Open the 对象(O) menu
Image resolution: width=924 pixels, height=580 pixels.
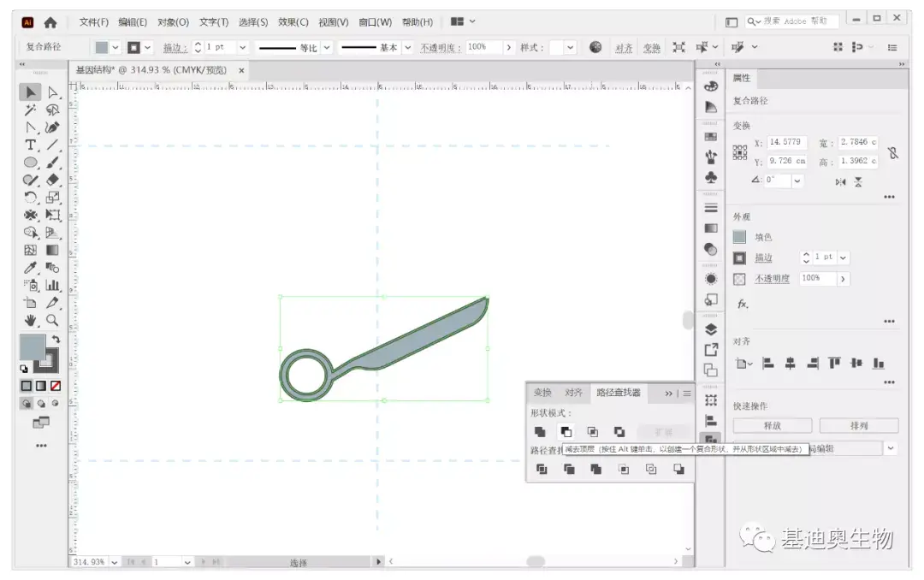pos(173,21)
